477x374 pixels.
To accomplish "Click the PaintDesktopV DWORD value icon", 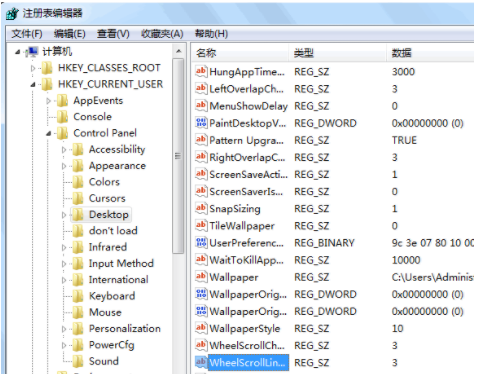I will click(201, 123).
